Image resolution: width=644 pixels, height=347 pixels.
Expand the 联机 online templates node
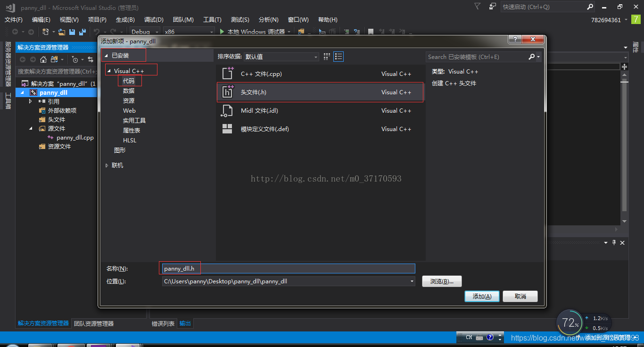107,165
